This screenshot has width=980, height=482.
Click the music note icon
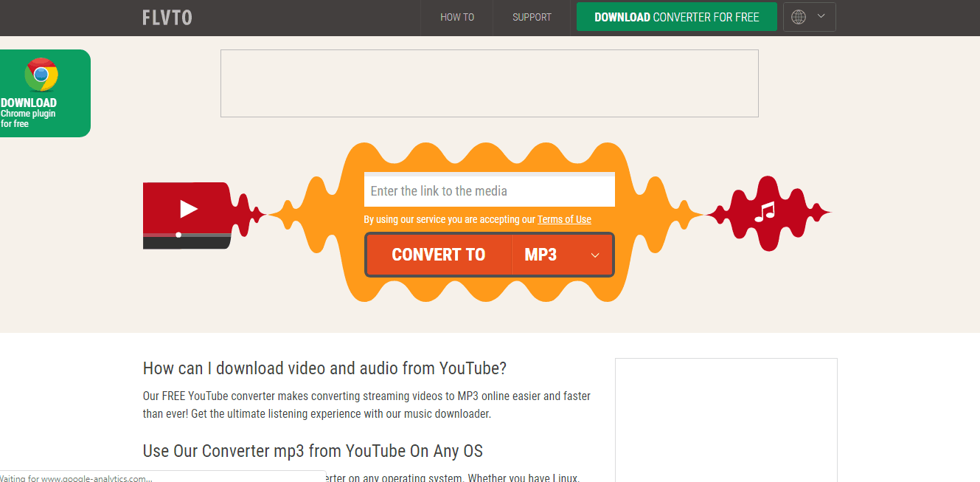point(765,212)
